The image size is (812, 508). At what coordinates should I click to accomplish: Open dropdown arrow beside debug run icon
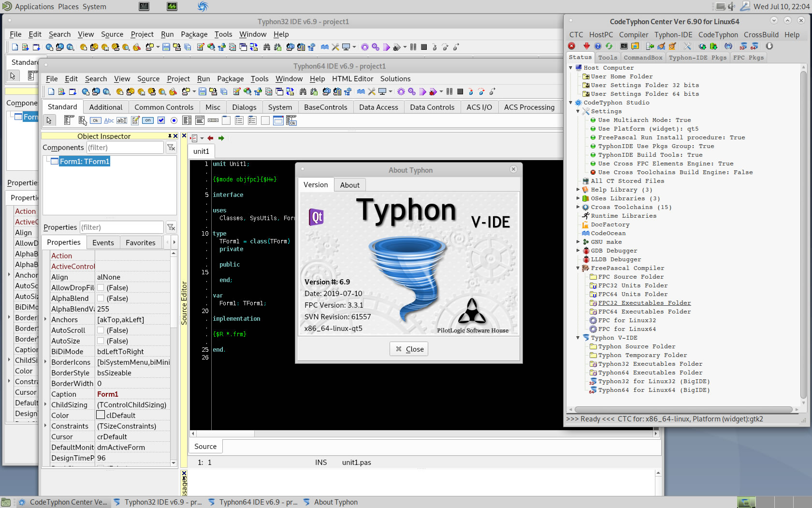pos(441,91)
